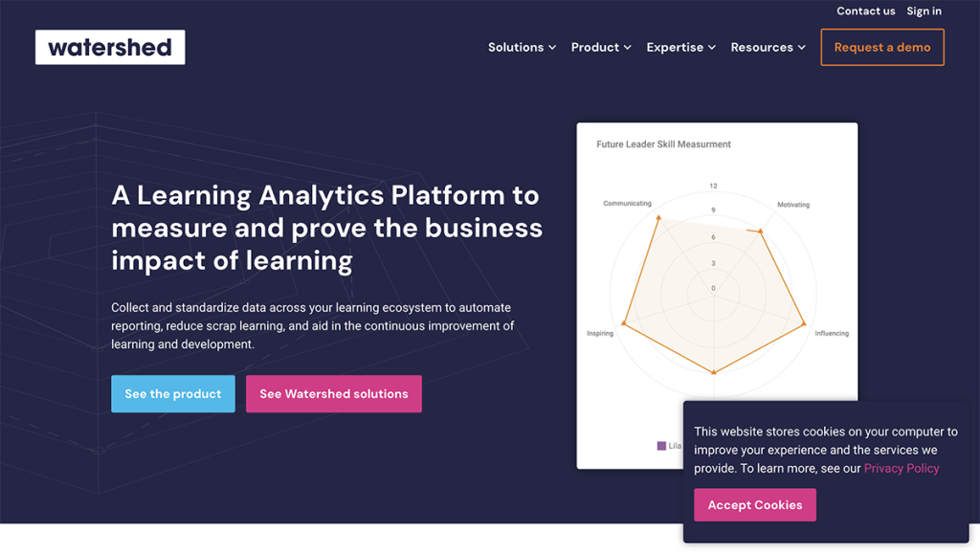
Task: Select the Communicating axis label on the chart
Action: [x=626, y=203]
